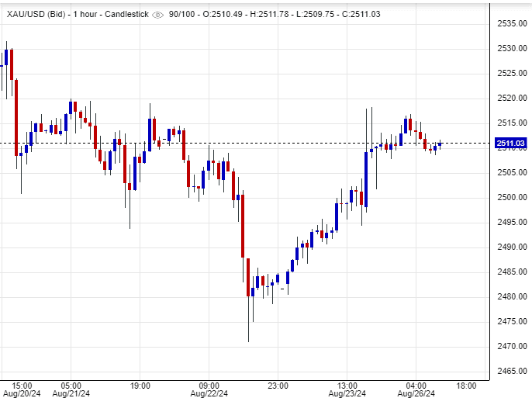Click the Aug/22/24 09:00 time label
Viewport: 532px width, 398px height.
[209, 389]
